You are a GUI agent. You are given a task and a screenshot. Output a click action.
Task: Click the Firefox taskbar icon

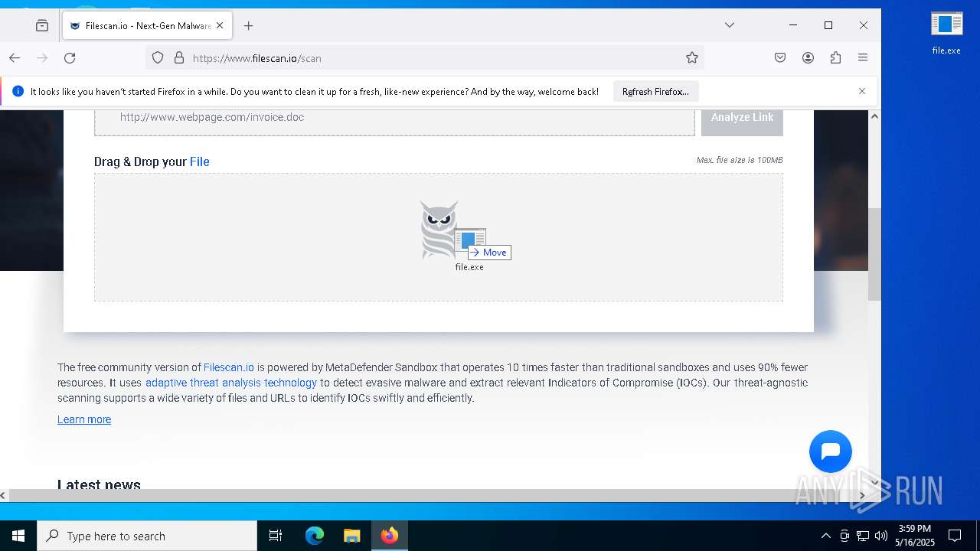tap(390, 536)
